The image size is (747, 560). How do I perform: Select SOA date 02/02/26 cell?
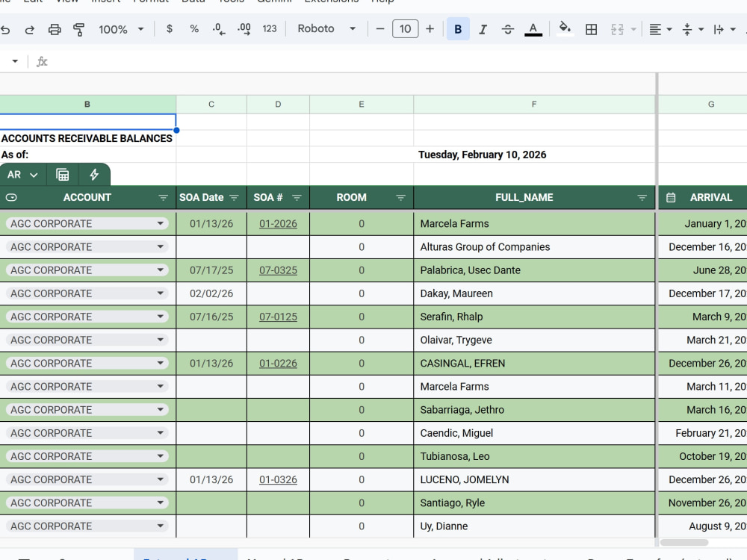[x=211, y=293]
